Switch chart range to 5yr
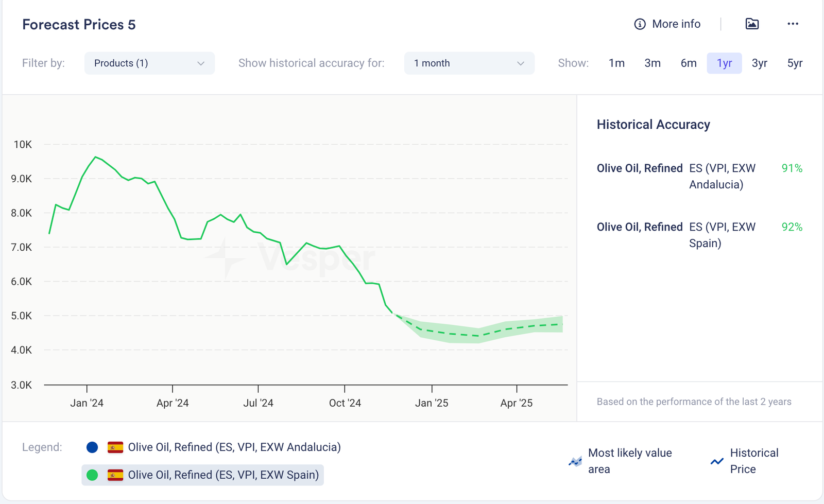The height and width of the screenshot is (504, 824). point(795,63)
